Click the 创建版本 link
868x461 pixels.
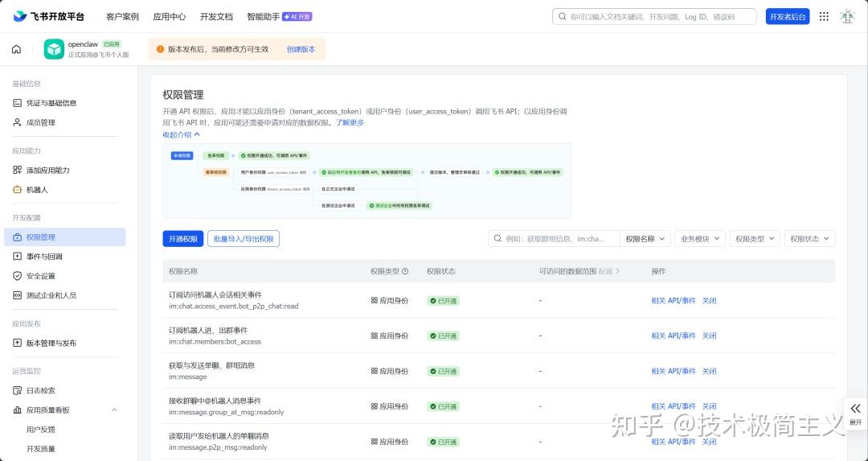301,49
